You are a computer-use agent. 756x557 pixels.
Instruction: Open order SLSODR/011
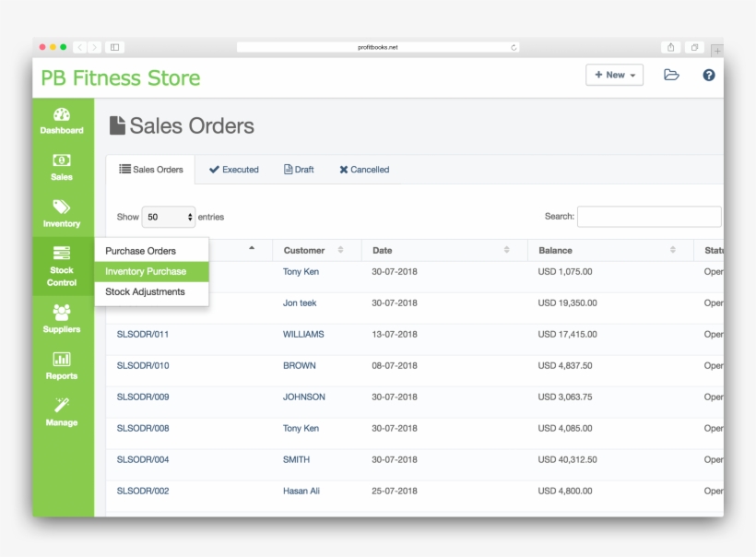pyautogui.click(x=141, y=334)
